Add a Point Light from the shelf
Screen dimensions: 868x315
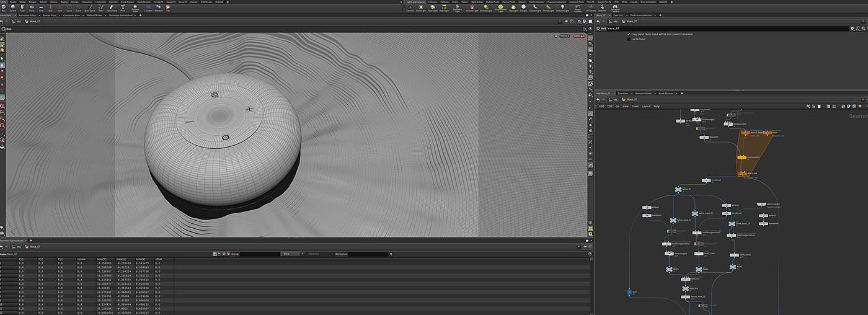(x=421, y=8)
